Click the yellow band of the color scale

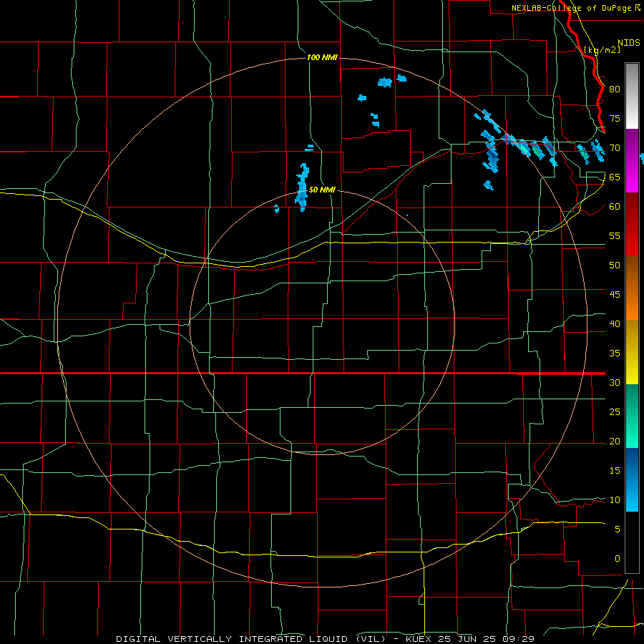[x=632, y=351]
